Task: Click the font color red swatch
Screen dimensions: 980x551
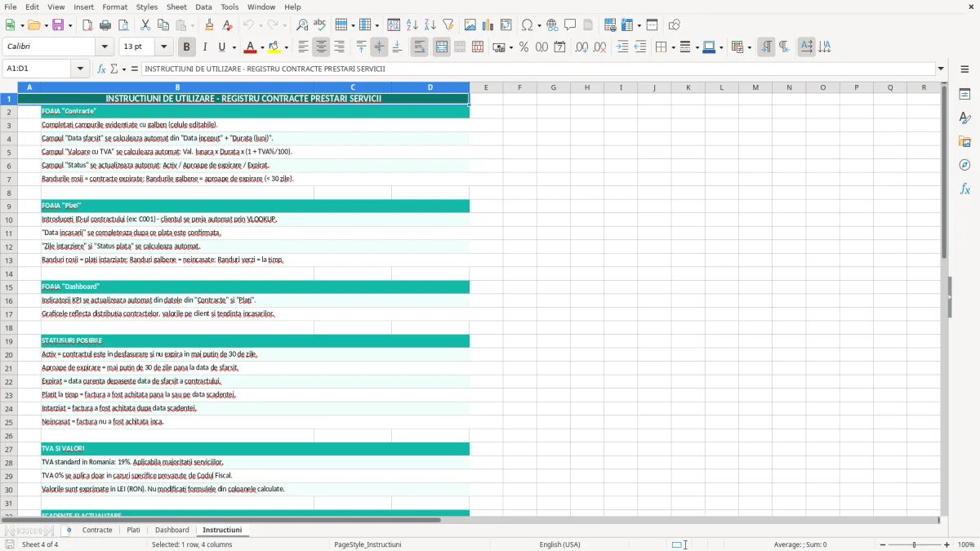Action: pyautogui.click(x=250, y=47)
